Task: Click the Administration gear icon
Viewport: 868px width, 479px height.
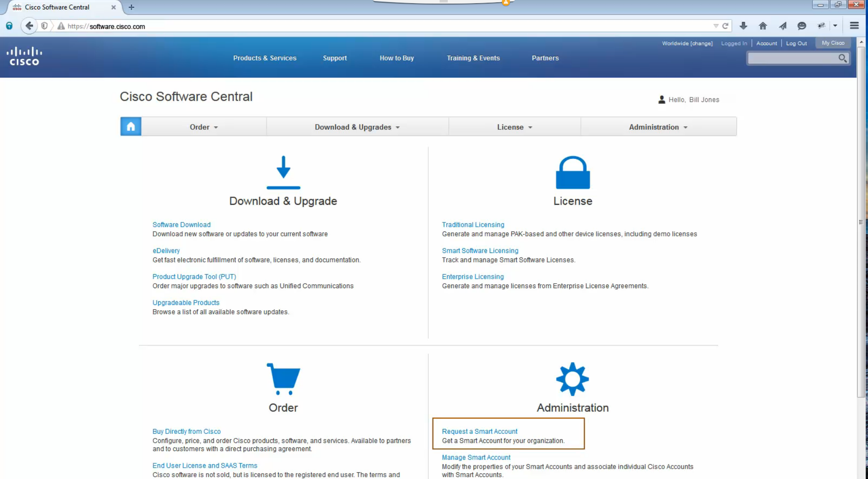Action: 572,379
